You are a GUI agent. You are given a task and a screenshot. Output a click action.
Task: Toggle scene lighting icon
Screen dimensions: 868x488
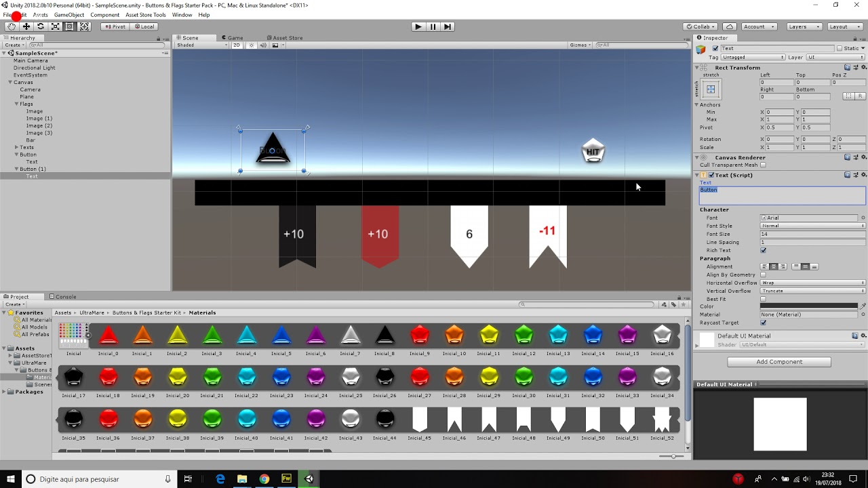251,45
